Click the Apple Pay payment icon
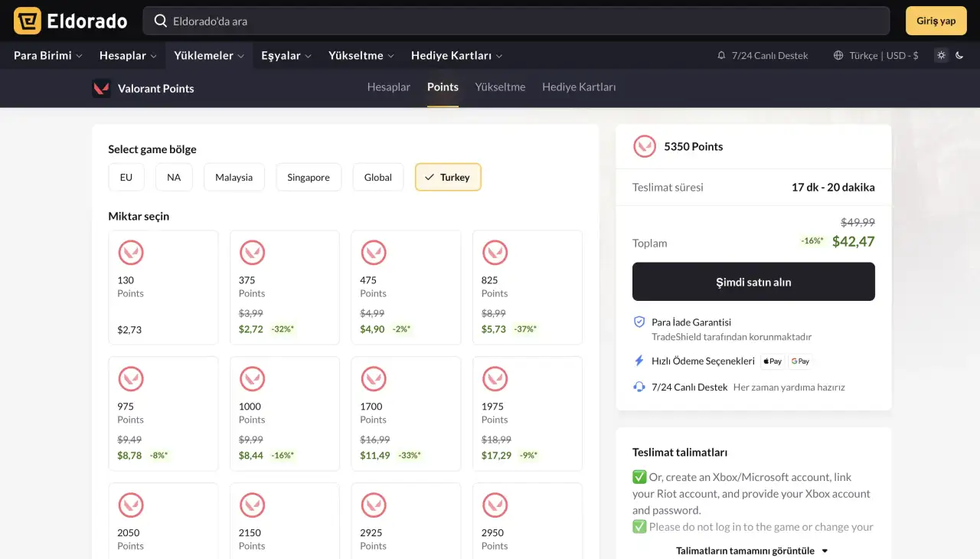980x559 pixels. pyautogui.click(x=773, y=361)
